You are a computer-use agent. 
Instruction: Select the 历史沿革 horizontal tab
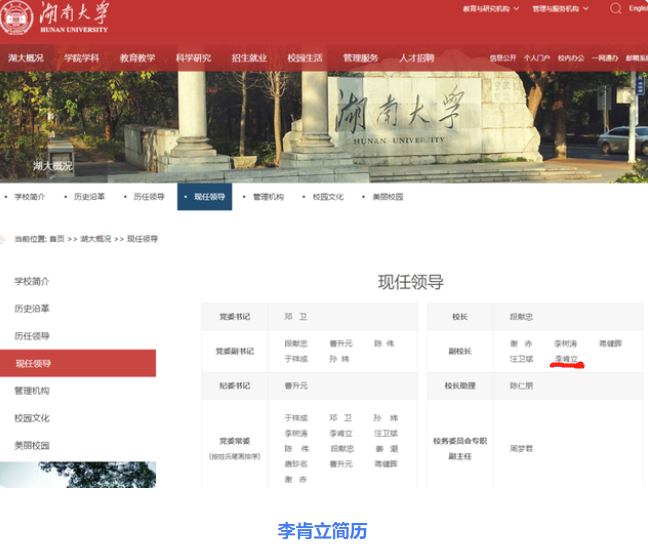[x=89, y=197]
